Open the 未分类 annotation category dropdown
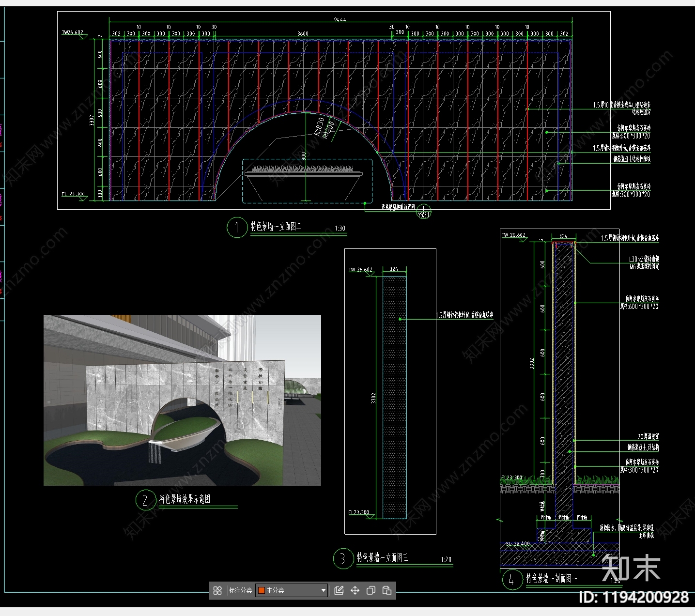 point(292,590)
